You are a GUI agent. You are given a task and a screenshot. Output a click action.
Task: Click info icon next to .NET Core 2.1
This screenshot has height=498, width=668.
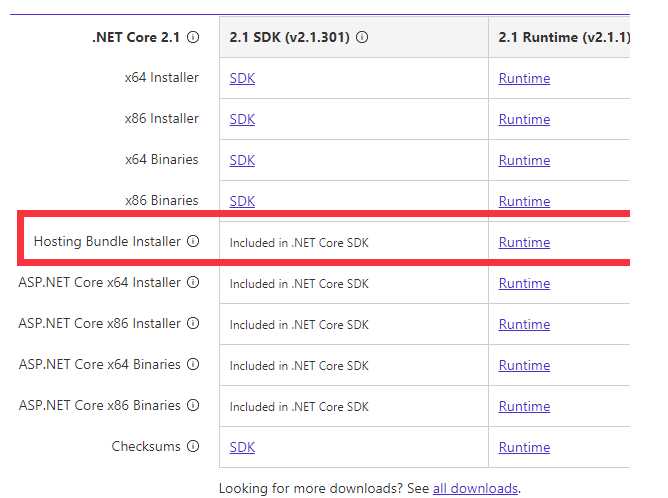[x=193, y=37]
